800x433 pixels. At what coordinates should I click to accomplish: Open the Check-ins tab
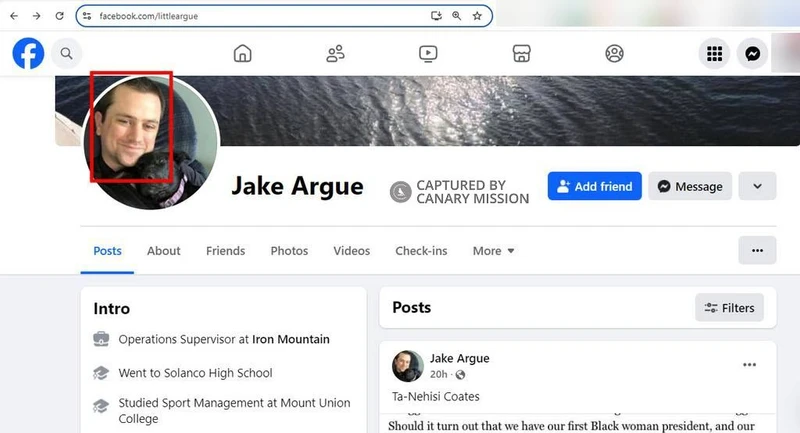coord(421,251)
